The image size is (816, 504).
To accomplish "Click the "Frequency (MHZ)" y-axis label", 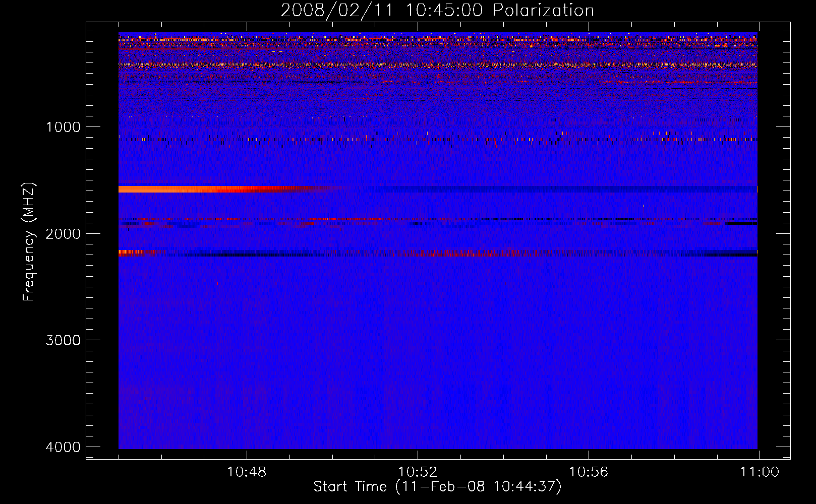I will 29,242.
